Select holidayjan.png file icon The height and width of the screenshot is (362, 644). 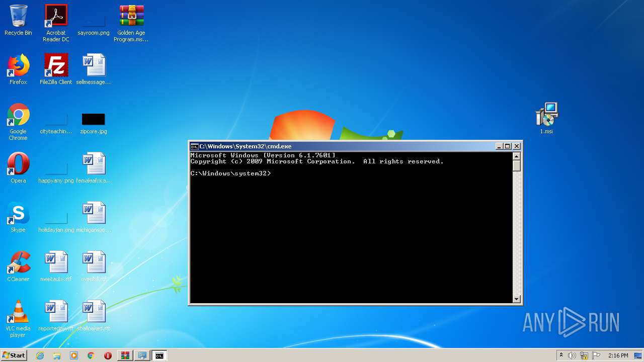56,222
